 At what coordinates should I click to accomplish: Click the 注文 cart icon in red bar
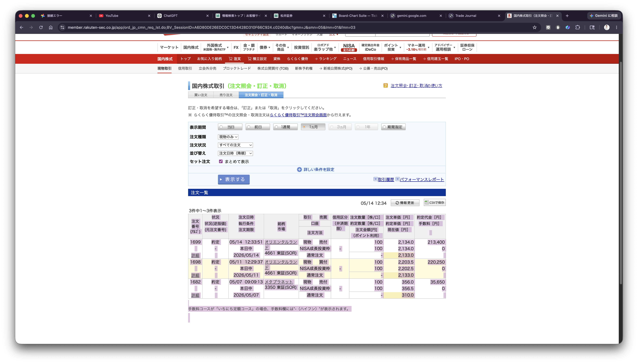(x=230, y=59)
